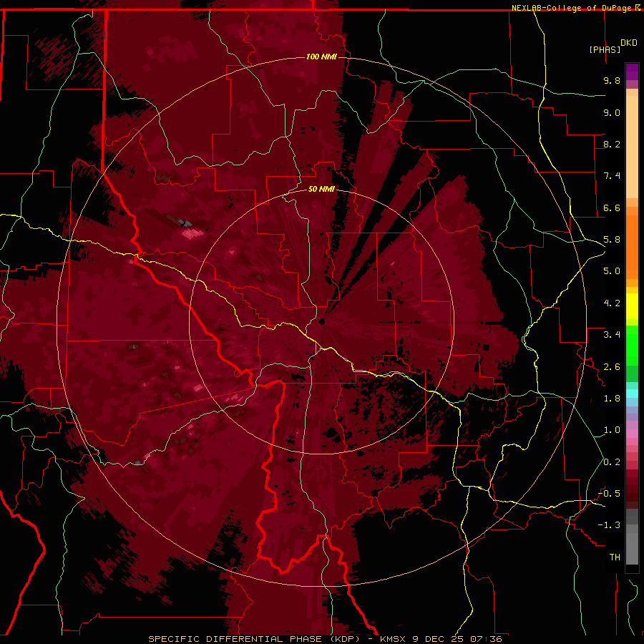Click the black radar site dot at map center
The image size is (644, 644).
coord(322,321)
